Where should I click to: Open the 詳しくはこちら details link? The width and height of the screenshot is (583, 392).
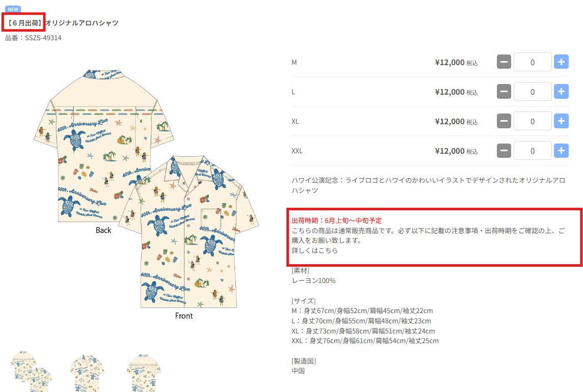314,250
